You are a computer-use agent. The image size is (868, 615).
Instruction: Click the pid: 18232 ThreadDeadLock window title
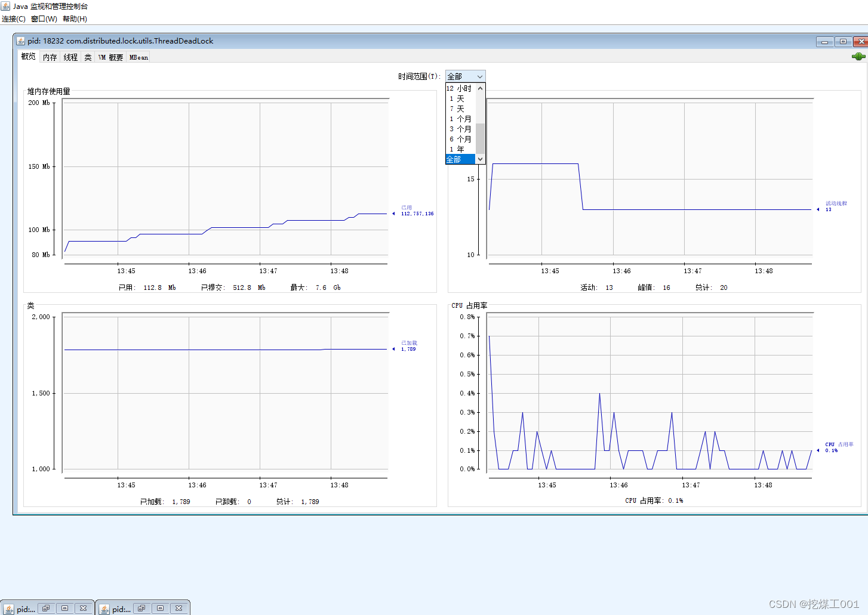point(120,41)
